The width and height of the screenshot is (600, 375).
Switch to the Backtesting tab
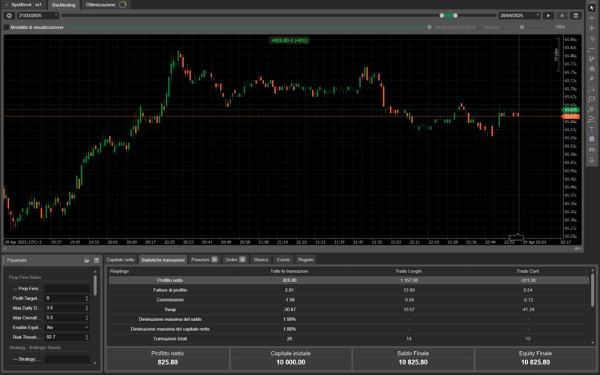64,5
